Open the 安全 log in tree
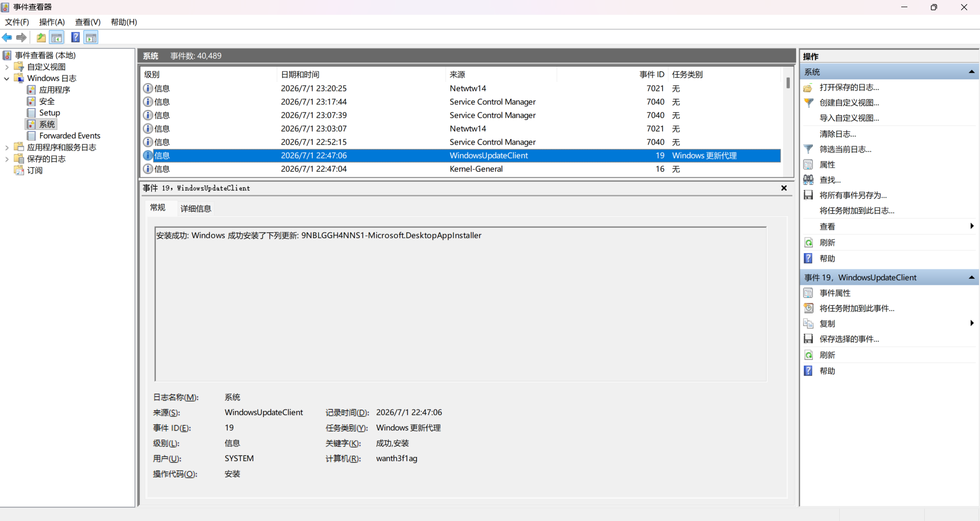The image size is (980, 521). point(47,101)
